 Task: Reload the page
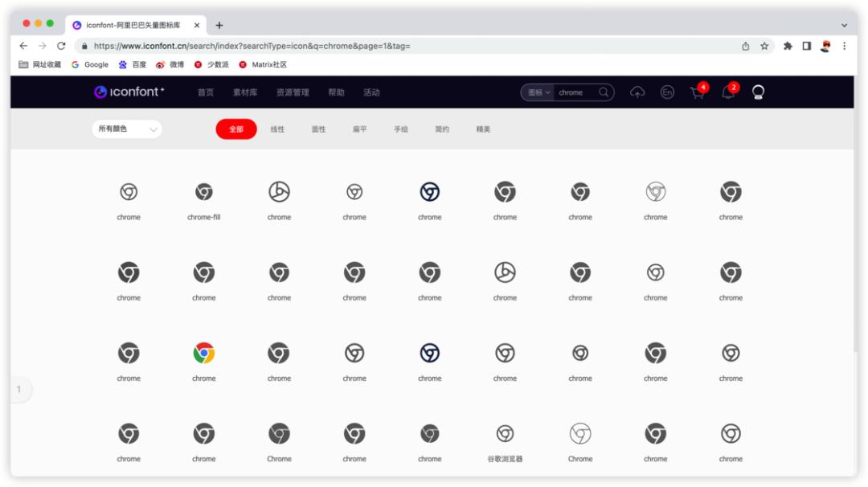[61, 46]
